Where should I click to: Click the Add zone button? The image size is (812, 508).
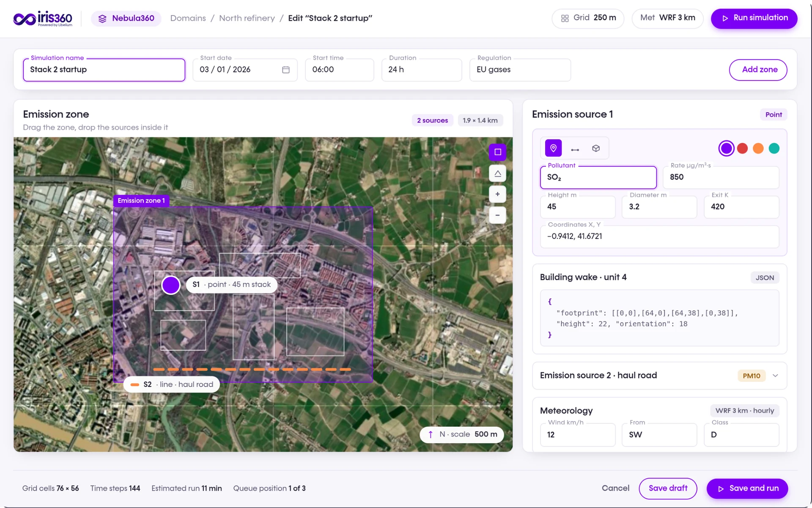click(758, 70)
